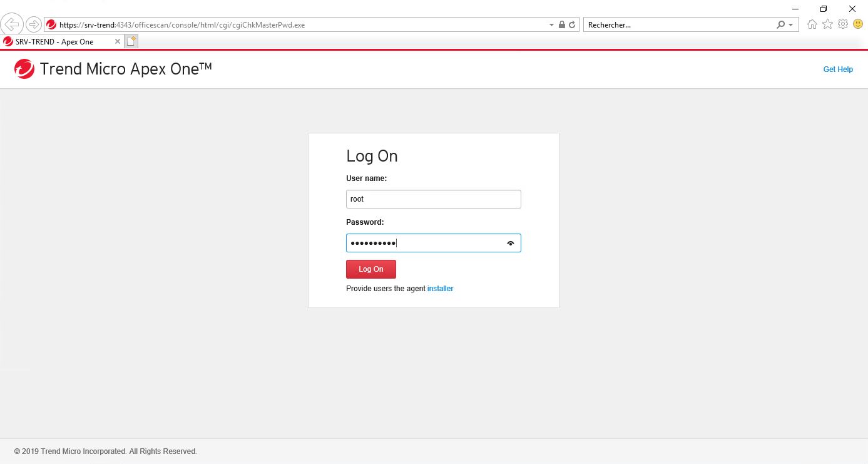The width and height of the screenshot is (868, 464).
Task: Click the Home button icon
Action: coord(812,24)
